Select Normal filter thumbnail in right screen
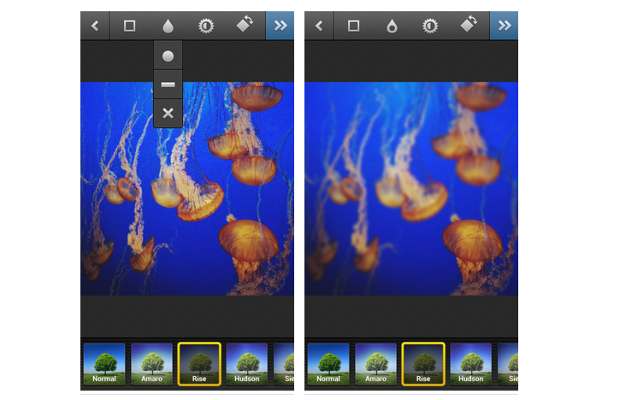The height and width of the screenshot is (400, 620). 329,364
